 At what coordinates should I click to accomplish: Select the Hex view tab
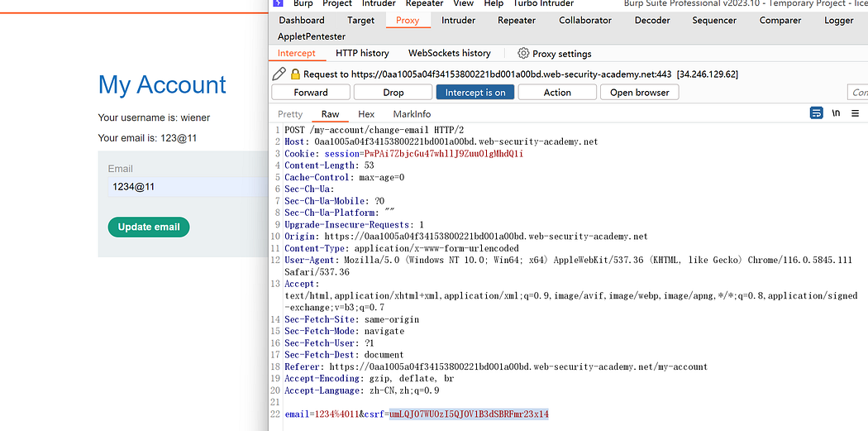[366, 114]
